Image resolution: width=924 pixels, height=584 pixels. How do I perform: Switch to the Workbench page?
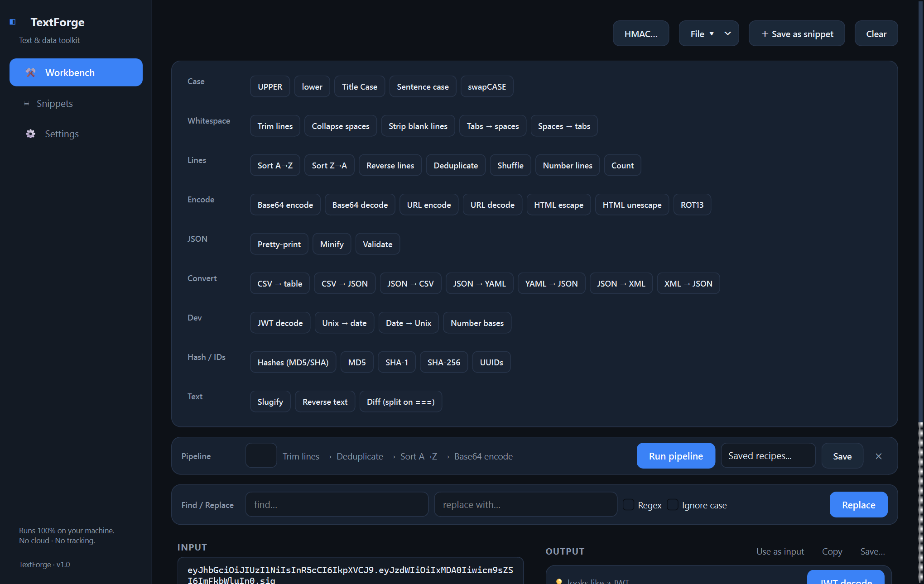tap(76, 72)
